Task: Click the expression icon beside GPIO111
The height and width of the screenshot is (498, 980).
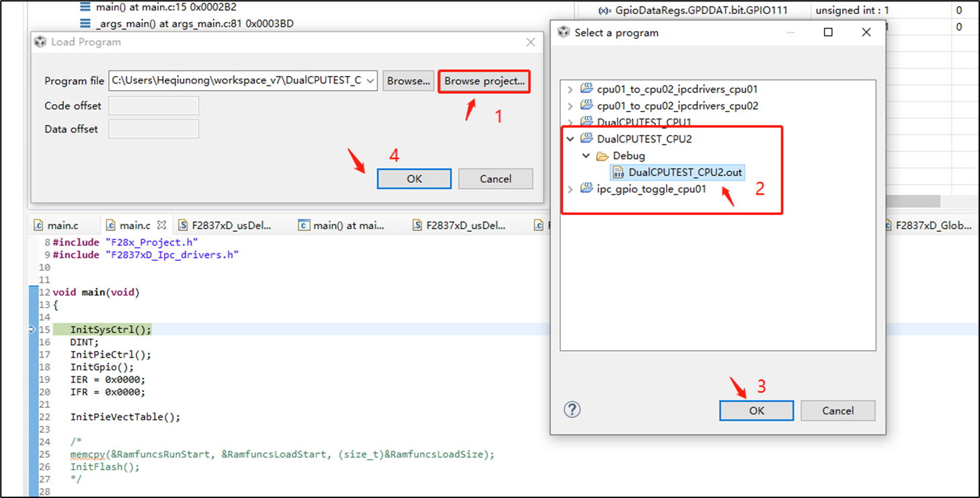Action: pyautogui.click(x=604, y=10)
